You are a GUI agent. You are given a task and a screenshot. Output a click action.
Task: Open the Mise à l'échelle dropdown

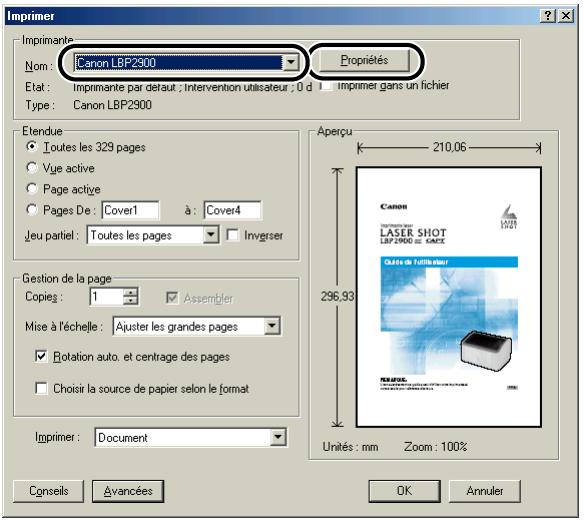[x=272, y=326]
